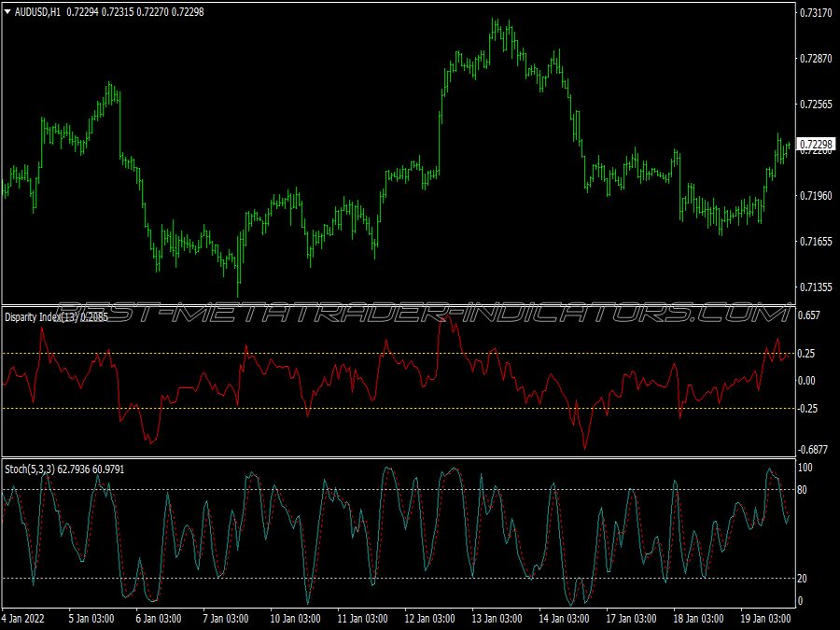Viewport: 840px width, 630px height.
Task: Click time axis label 10 Jan 03:00
Action: pyautogui.click(x=295, y=618)
